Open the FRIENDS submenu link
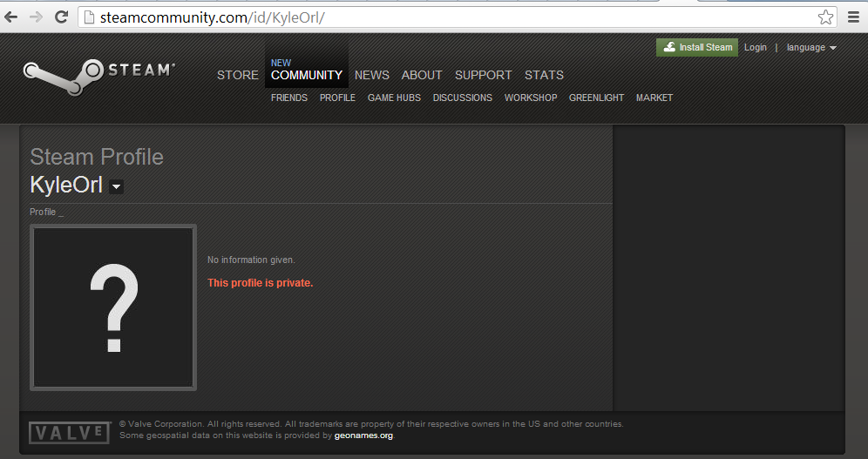 [289, 98]
